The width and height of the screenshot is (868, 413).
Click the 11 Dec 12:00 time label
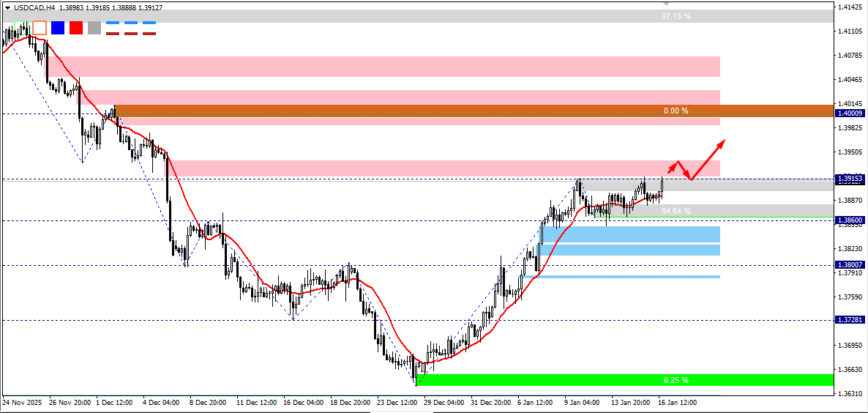click(x=256, y=403)
